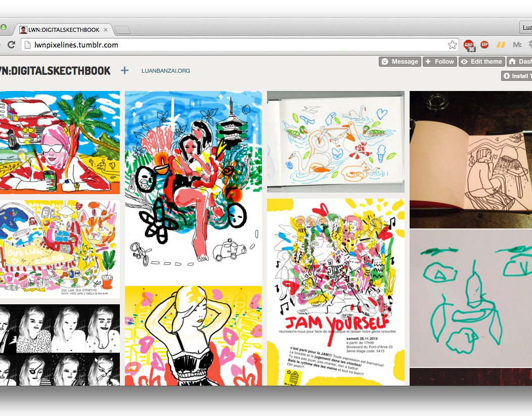The width and height of the screenshot is (532, 416).
Task: Open the OUS LWN COLAB collage artwork
Action: [60, 249]
